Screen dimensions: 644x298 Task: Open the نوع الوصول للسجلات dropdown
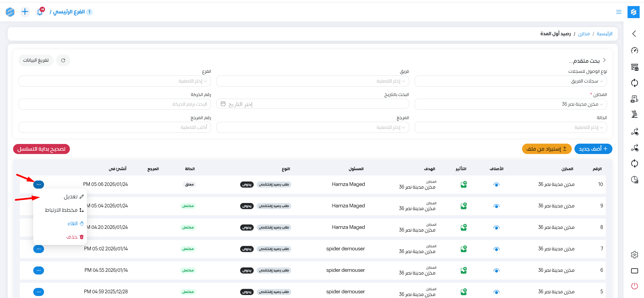tap(511, 81)
